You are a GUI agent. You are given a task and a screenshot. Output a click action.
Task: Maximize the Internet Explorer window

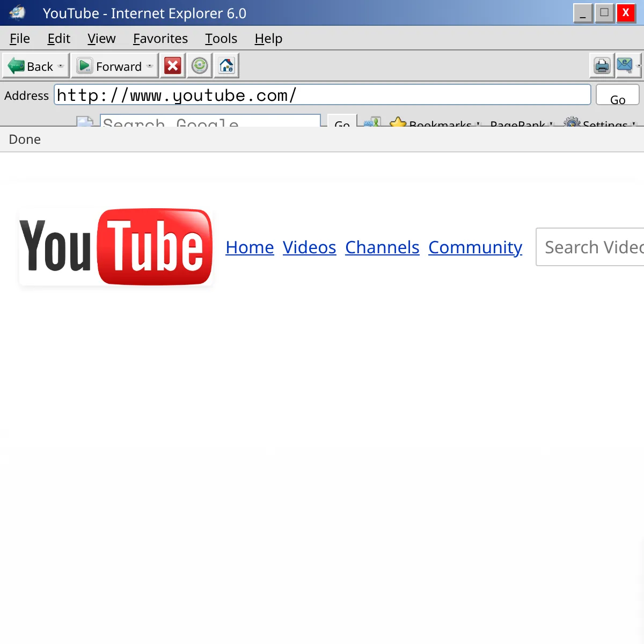tap(604, 13)
